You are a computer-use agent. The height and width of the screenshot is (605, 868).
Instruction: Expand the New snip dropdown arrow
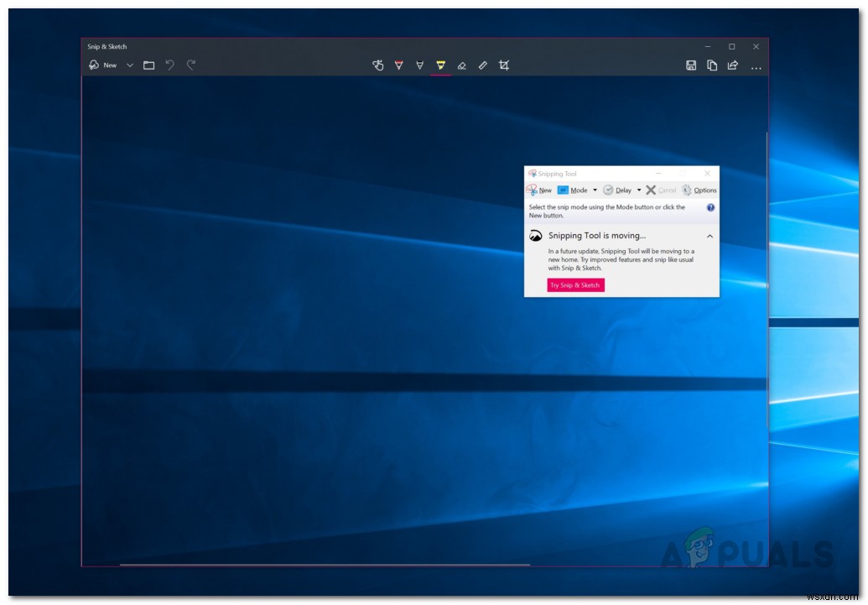pyautogui.click(x=130, y=65)
